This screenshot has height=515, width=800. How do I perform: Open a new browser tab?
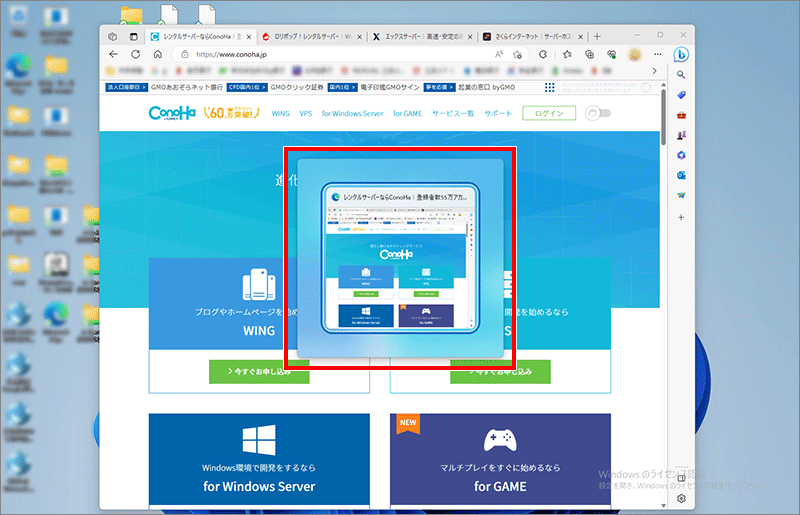(x=597, y=37)
